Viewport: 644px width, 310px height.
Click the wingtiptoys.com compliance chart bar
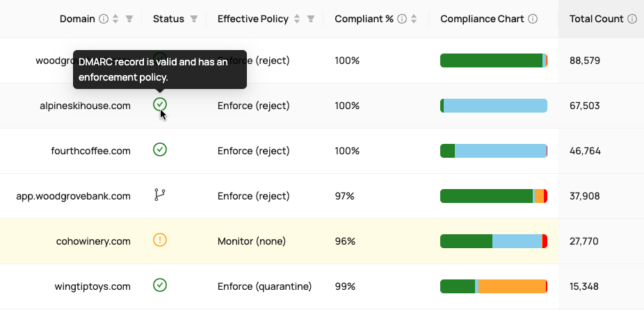494,286
